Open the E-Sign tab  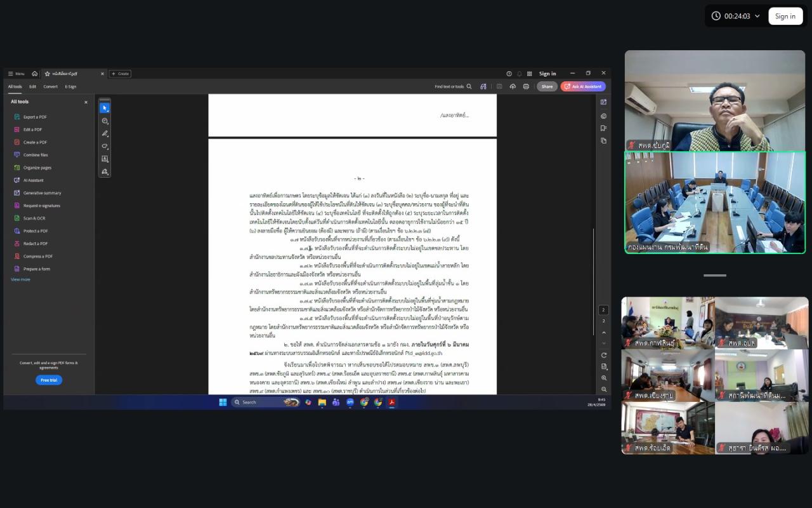pyautogui.click(x=70, y=86)
